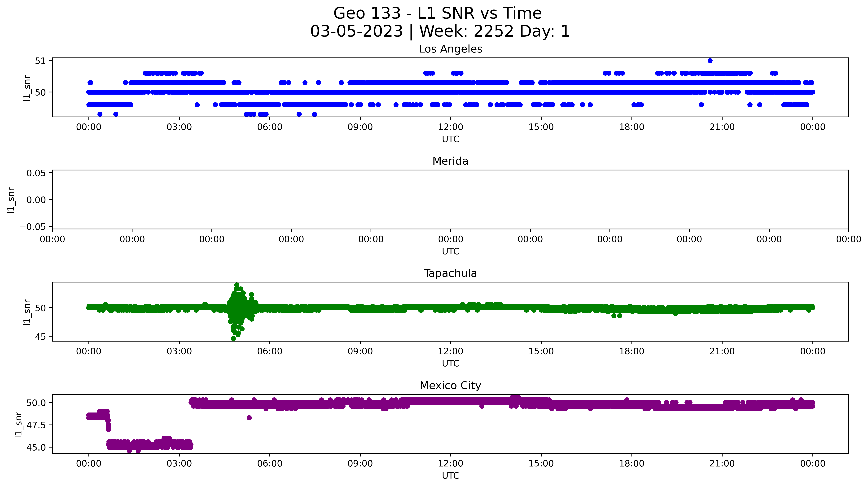Click the UTC axis label under Merida plot
The image size is (868, 487).
coord(451,251)
